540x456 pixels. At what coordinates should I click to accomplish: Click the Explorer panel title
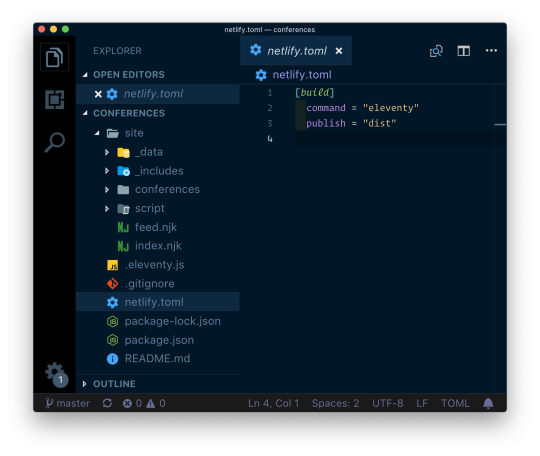click(x=117, y=51)
